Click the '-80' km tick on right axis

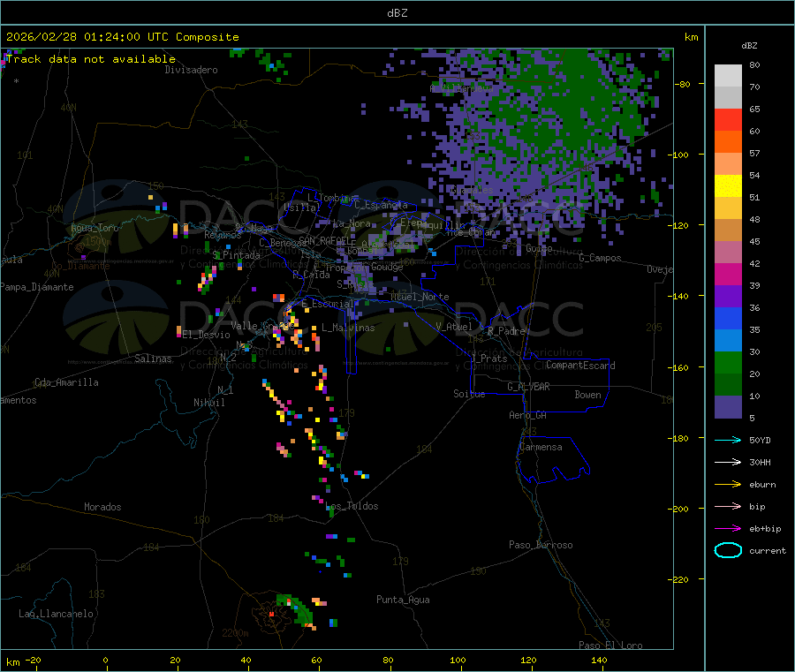pyautogui.click(x=682, y=84)
